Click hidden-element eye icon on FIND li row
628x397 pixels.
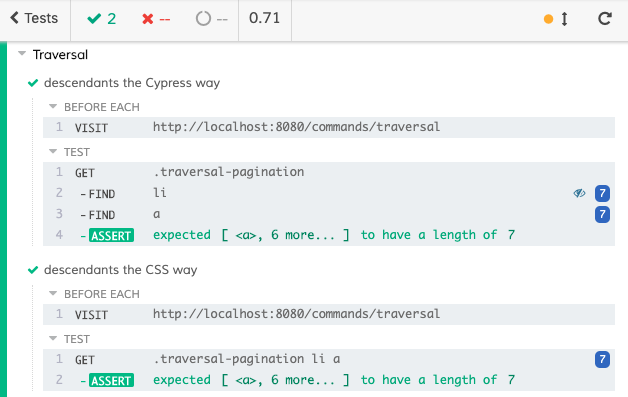[x=579, y=193]
